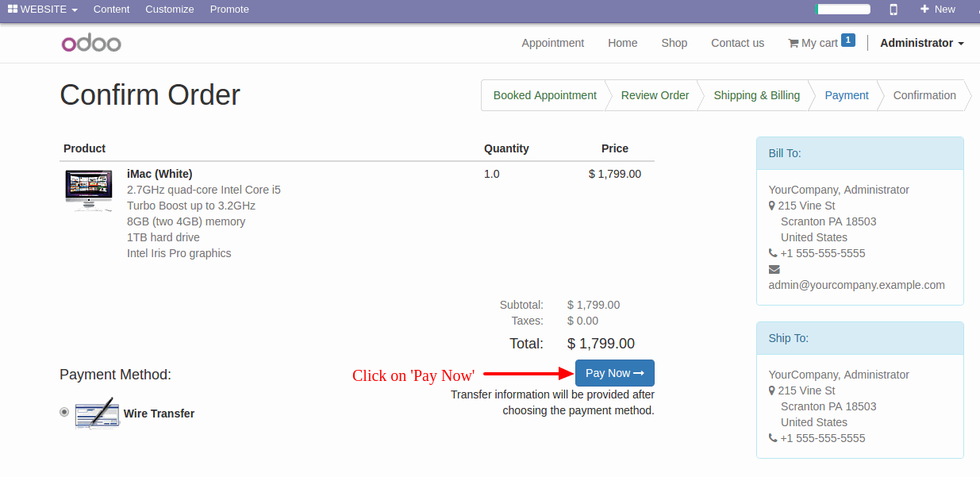Click the iMac product thumbnail image

89,190
